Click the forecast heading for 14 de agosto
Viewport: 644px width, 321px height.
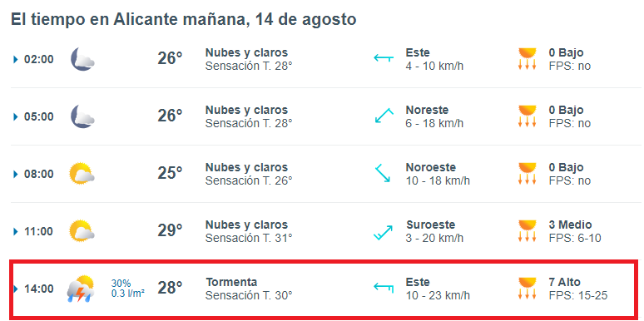[183, 19]
